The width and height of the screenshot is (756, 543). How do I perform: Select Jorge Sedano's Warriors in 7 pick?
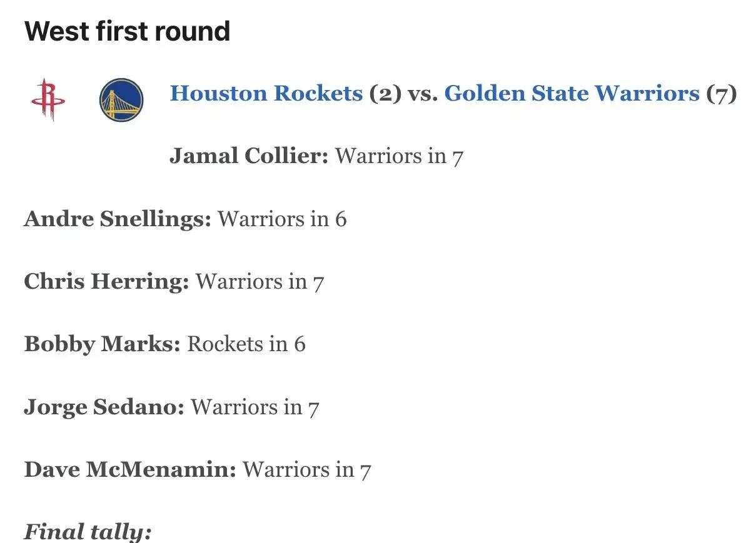coord(255,407)
